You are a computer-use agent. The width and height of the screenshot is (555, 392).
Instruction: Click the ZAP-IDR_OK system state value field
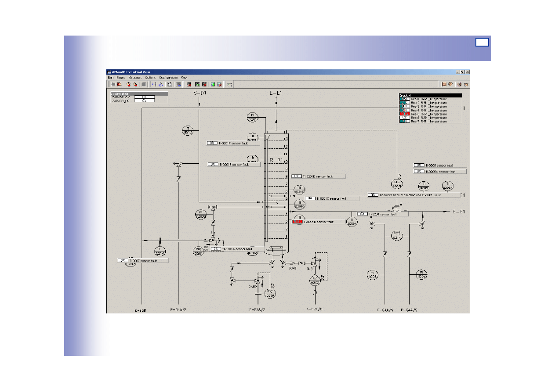[144, 97]
